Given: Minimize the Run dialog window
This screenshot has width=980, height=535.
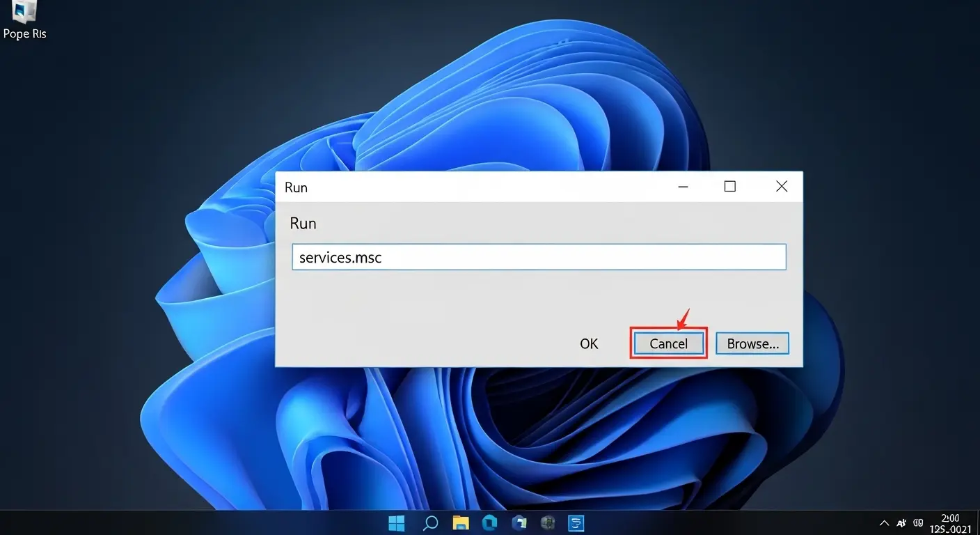Looking at the screenshot, I should [683, 187].
